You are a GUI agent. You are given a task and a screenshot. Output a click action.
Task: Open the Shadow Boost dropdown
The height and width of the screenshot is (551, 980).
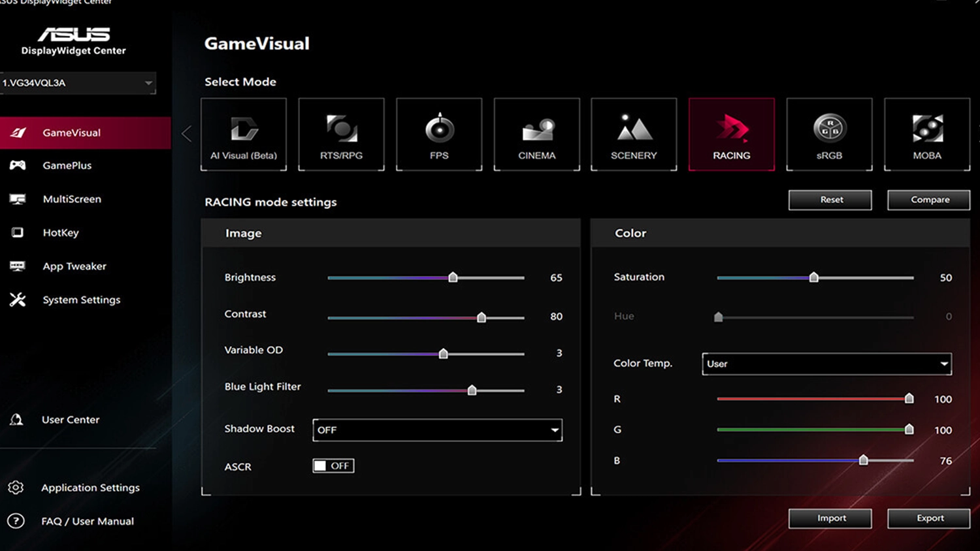coord(437,430)
